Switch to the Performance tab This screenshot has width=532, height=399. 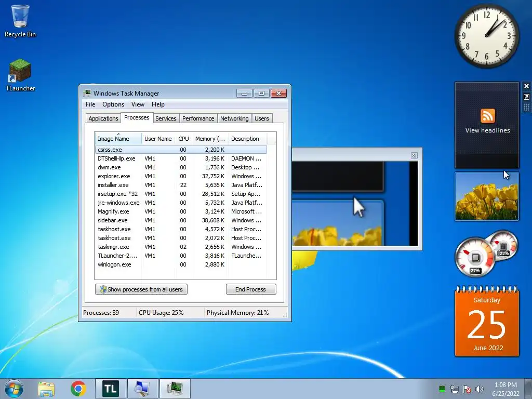point(198,118)
